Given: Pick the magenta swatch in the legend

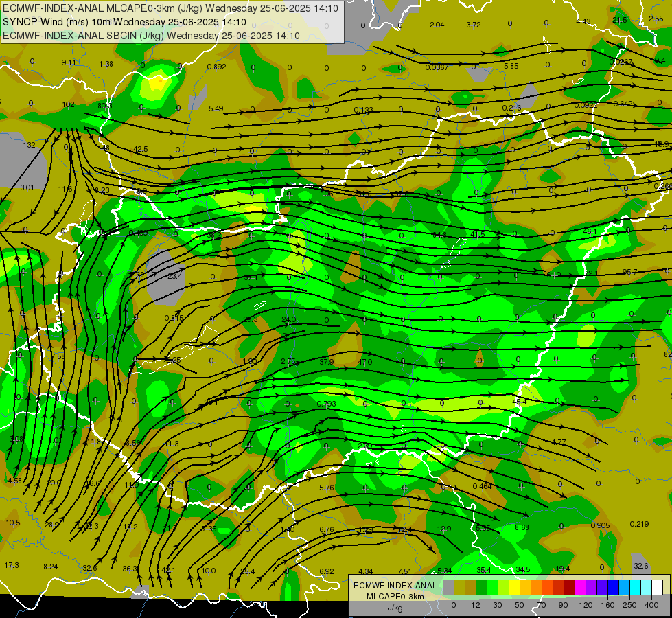Looking at the screenshot, I should tap(580, 587).
